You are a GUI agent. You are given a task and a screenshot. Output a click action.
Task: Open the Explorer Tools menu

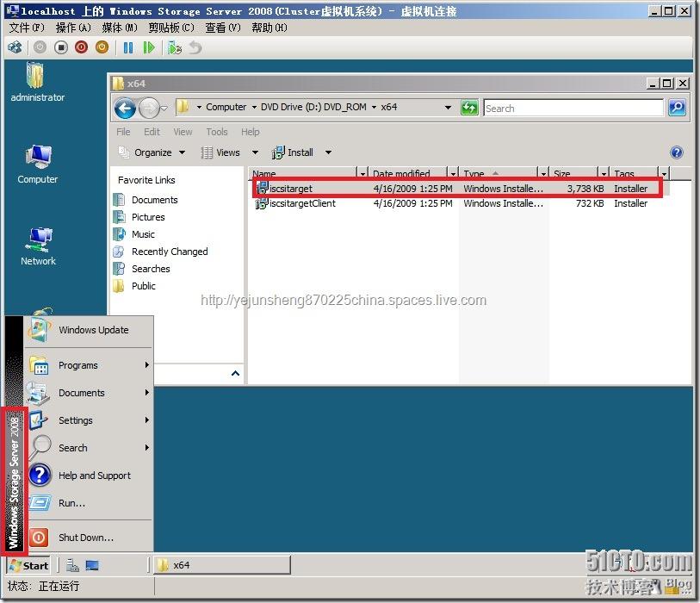pyautogui.click(x=216, y=132)
